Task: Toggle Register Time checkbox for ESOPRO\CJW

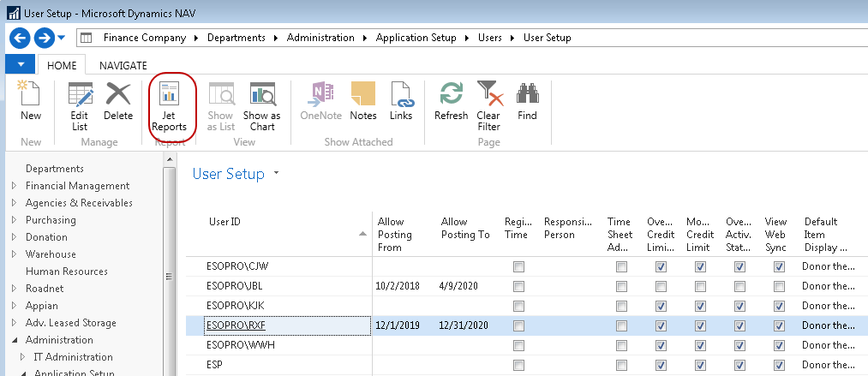Action: coord(518,267)
